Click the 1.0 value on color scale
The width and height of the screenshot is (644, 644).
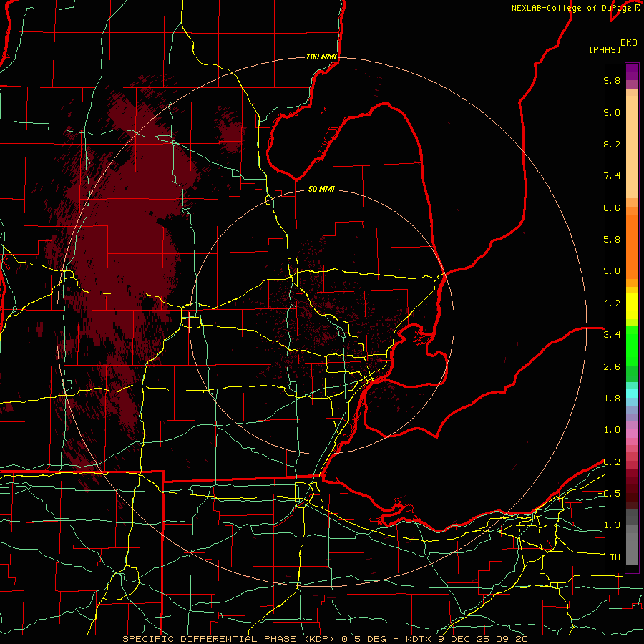click(x=612, y=430)
